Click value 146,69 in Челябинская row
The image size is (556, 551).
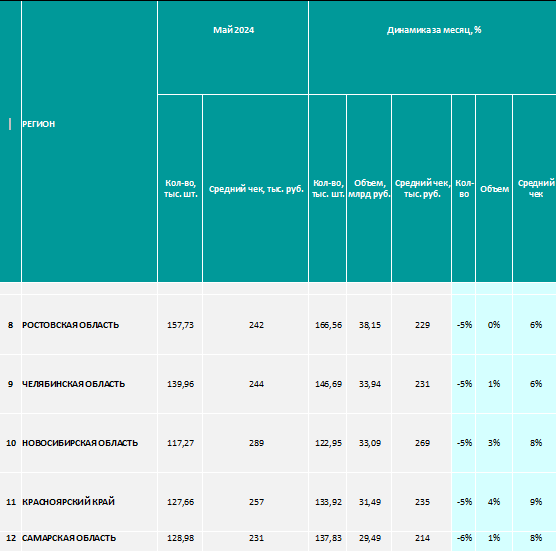[328, 384]
